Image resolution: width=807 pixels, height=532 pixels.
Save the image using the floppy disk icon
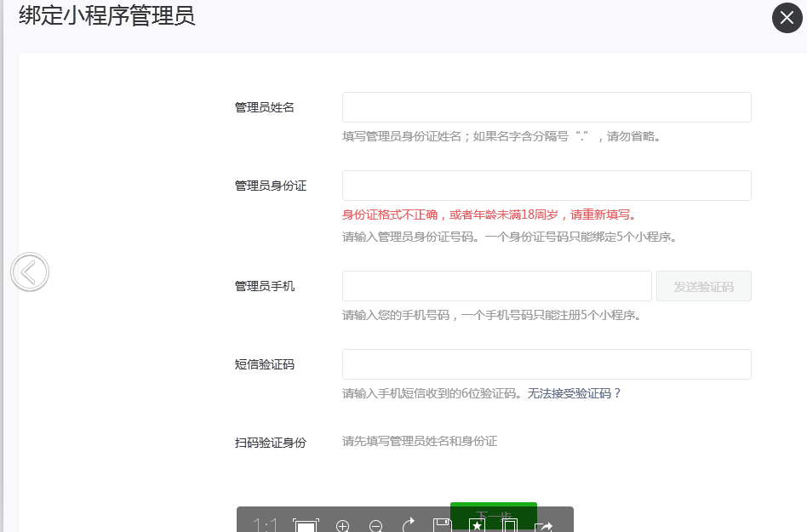pyautogui.click(x=442, y=526)
